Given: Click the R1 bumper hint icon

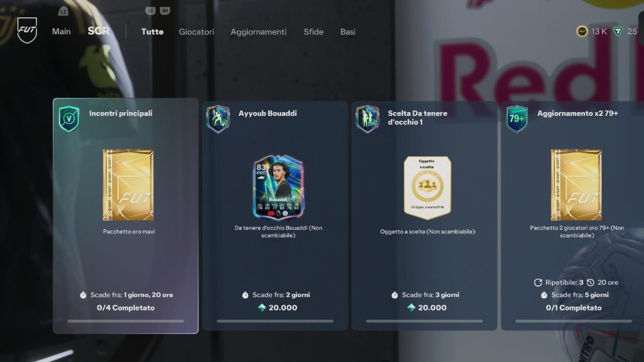Looking at the screenshot, I should tap(165, 11).
